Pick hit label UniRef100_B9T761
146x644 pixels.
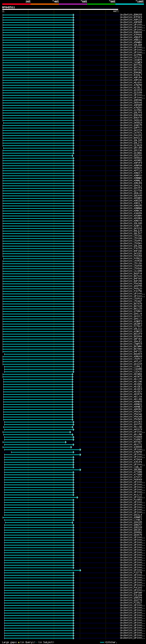(x=131, y=65)
